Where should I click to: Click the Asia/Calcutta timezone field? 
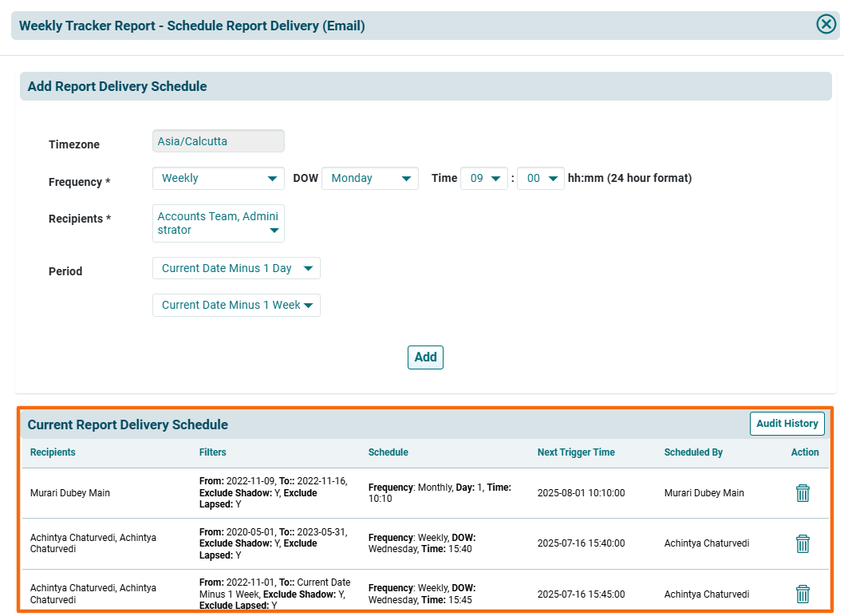click(218, 141)
